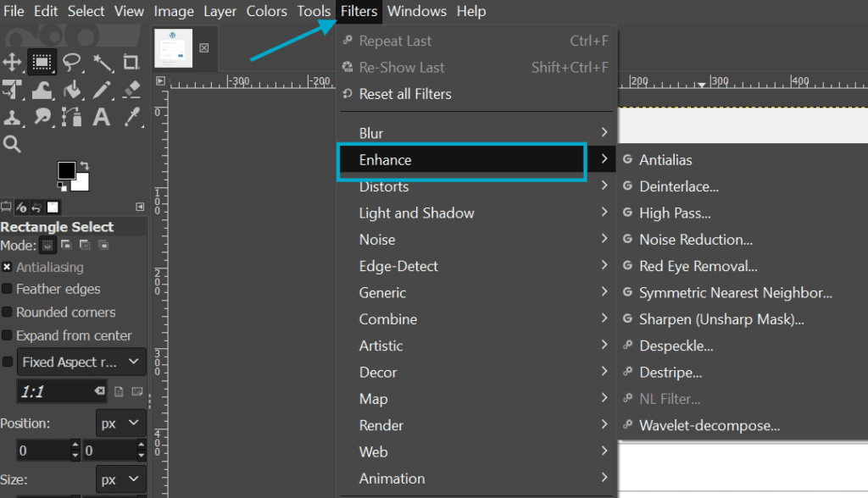The width and height of the screenshot is (868, 498).
Task: Enable the Rounded corners checkbox
Action: click(x=7, y=312)
